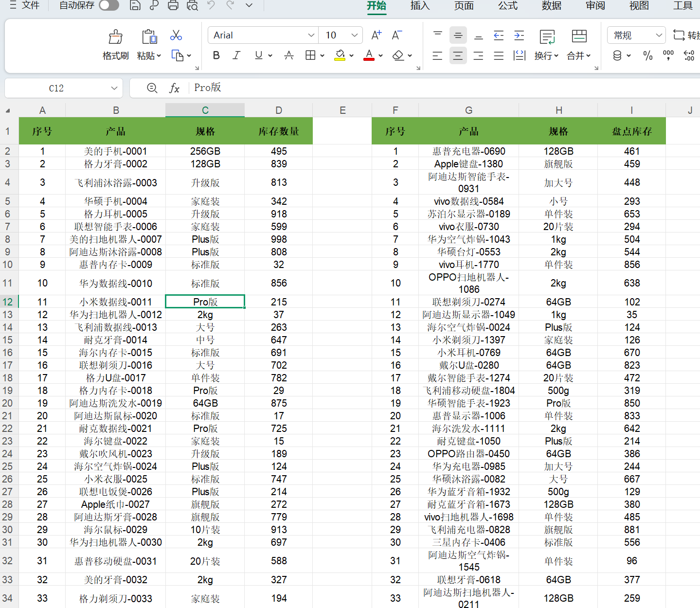Image resolution: width=700 pixels, height=608 pixels.
Task: Click the copy icon
Action: click(x=178, y=55)
